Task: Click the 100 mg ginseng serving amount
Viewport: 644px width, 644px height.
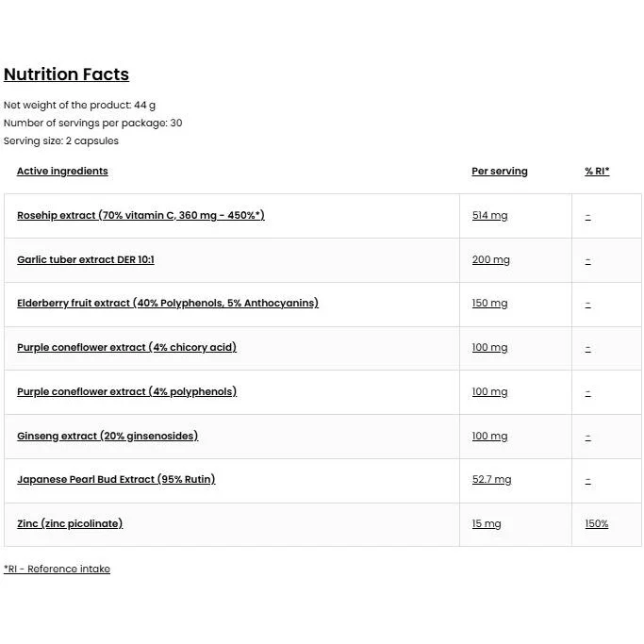Action: pyautogui.click(x=490, y=436)
